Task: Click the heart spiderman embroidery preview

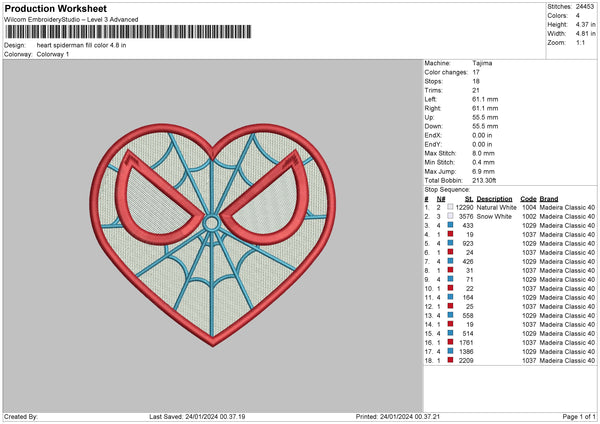Action: coord(213,235)
